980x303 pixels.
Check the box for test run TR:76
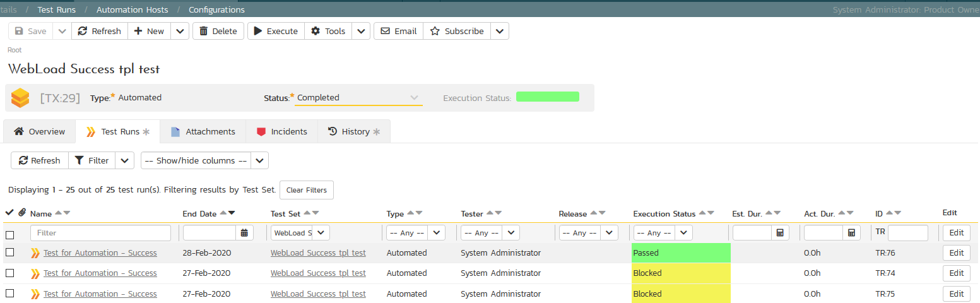(9, 252)
